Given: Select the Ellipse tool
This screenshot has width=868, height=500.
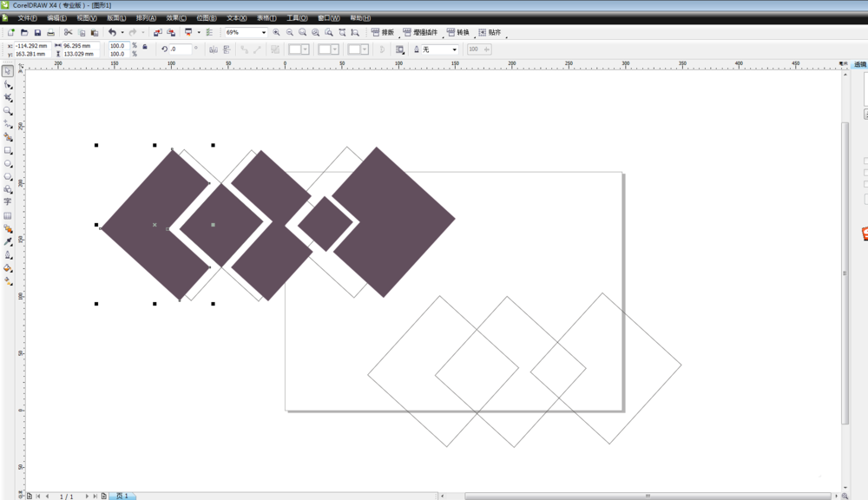Looking at the screenshot, I should coord(8,163).
